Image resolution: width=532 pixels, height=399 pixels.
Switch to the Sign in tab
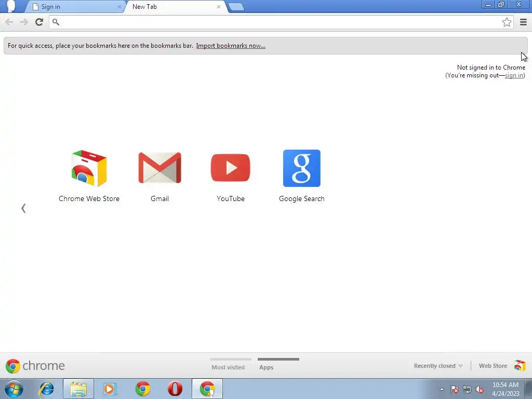tap(75, 7)
